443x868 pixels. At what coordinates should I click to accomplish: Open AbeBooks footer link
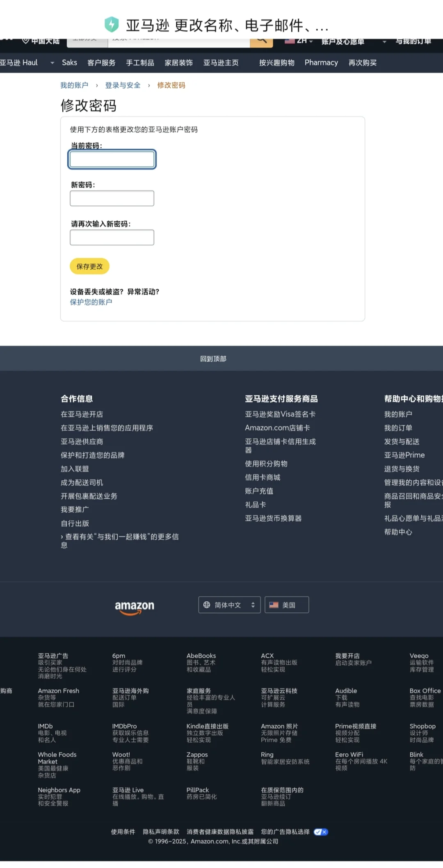[201, 656]
